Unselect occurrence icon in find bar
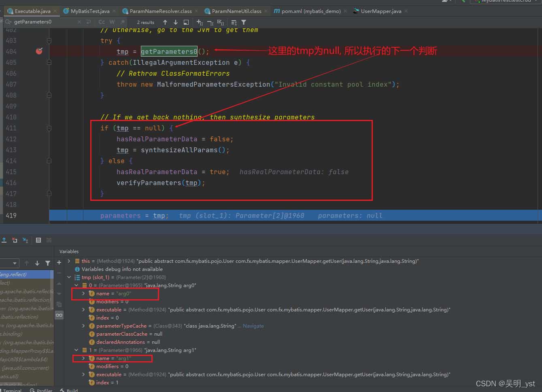Viewport: 542px width, 392px height. point(210,22)
